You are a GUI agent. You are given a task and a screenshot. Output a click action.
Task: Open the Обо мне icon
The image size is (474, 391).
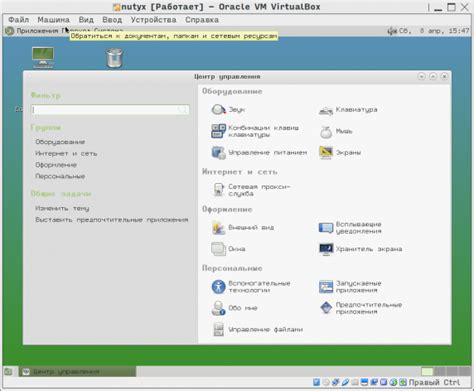[x=219, y=308]
